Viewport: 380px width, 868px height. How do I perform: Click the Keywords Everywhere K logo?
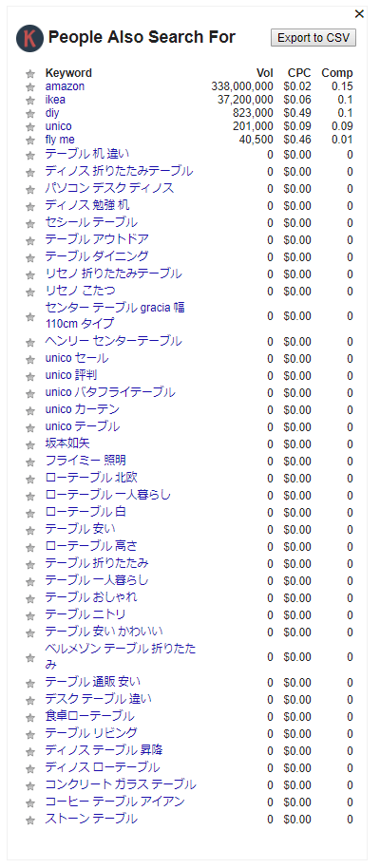(29, 39)
